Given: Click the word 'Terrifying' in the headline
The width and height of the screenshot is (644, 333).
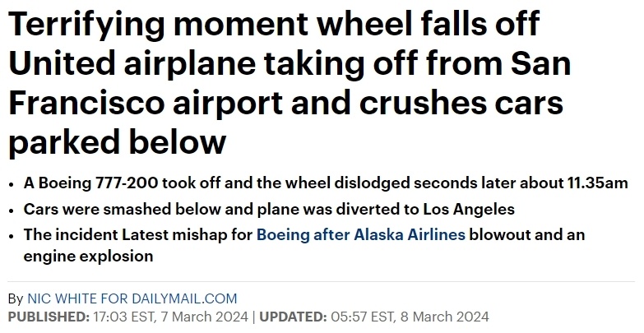Looking at the screenshot, I should click(x=86, y=25).
